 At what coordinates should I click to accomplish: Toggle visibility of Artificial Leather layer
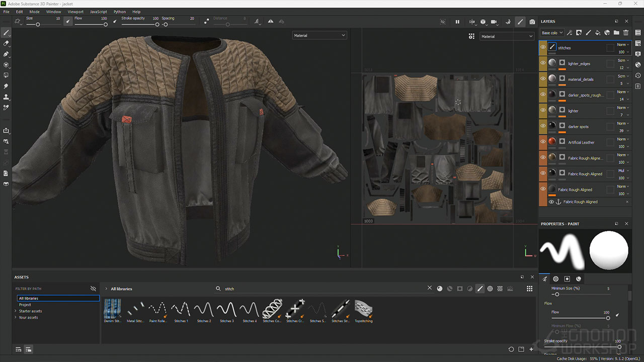(543, 142)
